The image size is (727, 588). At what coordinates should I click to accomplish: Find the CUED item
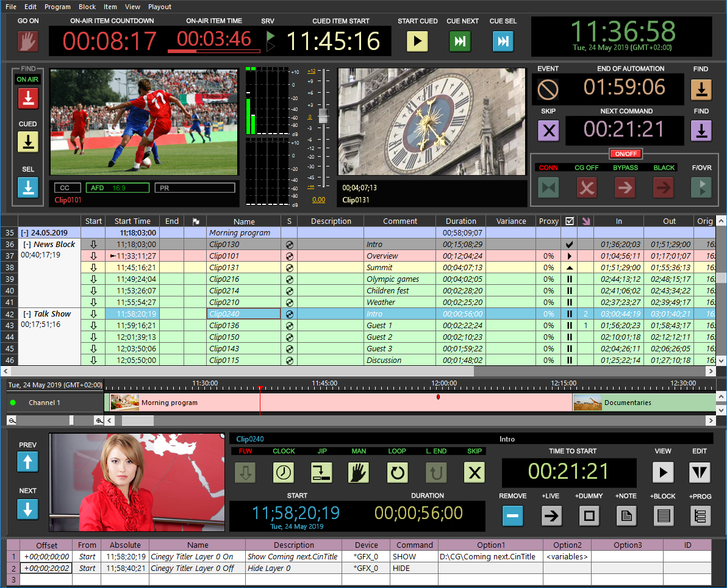click(x=28, y=142)
